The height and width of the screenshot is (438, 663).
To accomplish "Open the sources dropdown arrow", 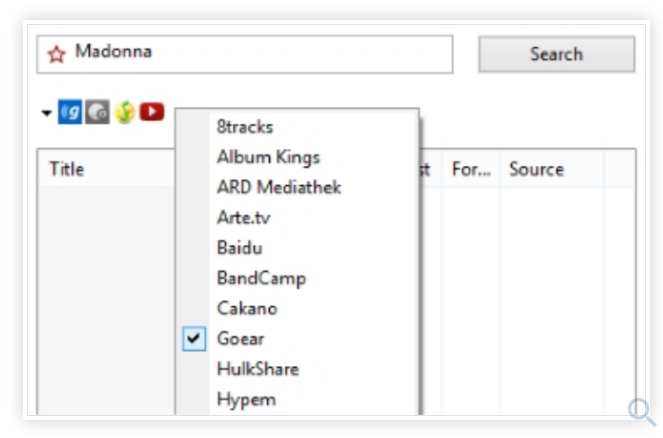I will [46, 113].
